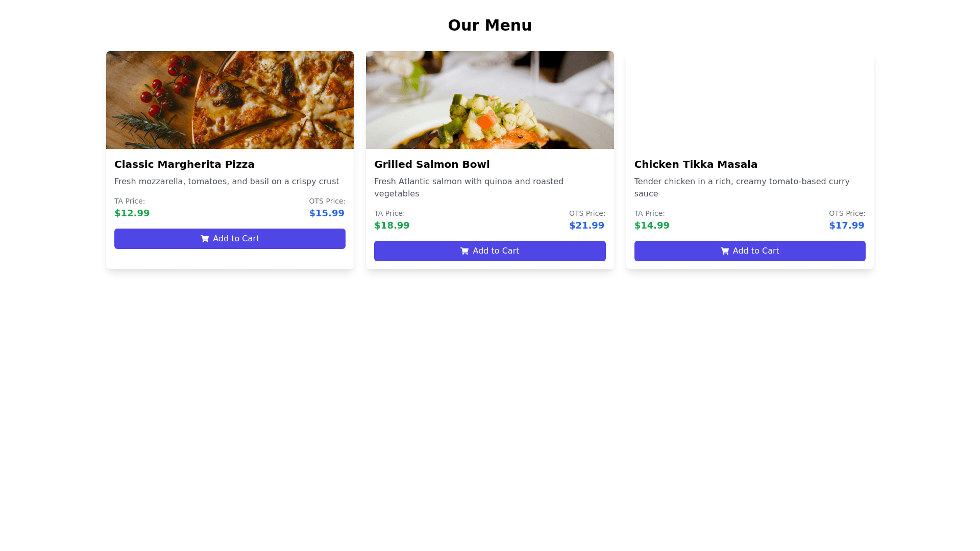Click the $14.99 TA price
This screenshot has height=551, width=980.
pyautogui.click(x=652, y=226)
